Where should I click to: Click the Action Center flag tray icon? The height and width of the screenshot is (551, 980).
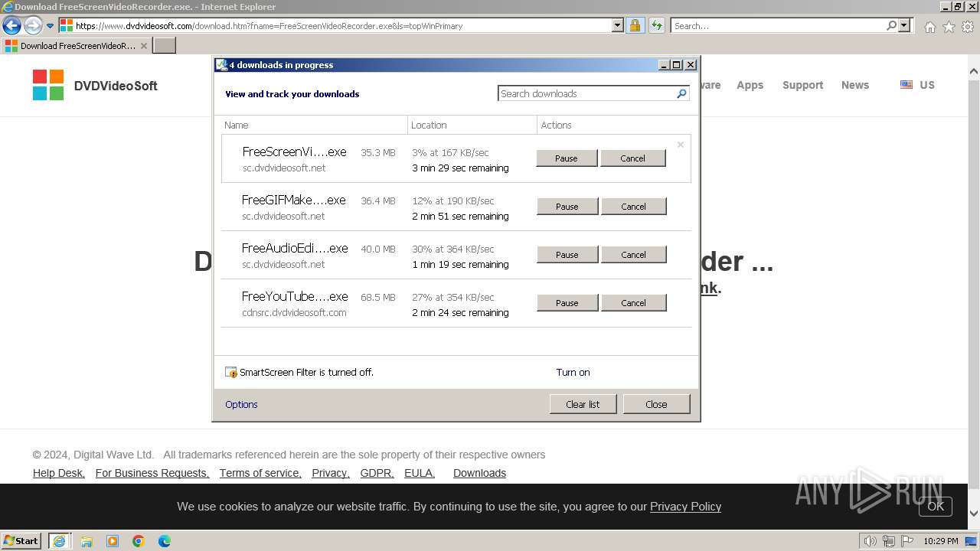[908, 541]
